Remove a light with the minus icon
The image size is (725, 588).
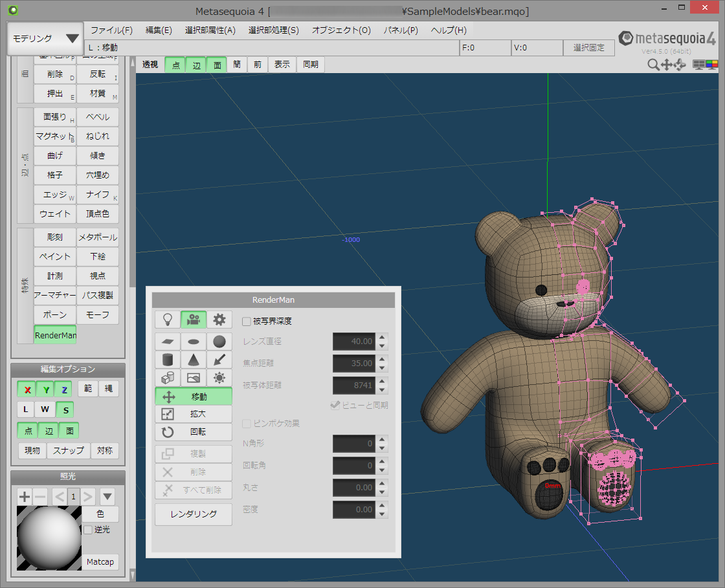point(40,497)
